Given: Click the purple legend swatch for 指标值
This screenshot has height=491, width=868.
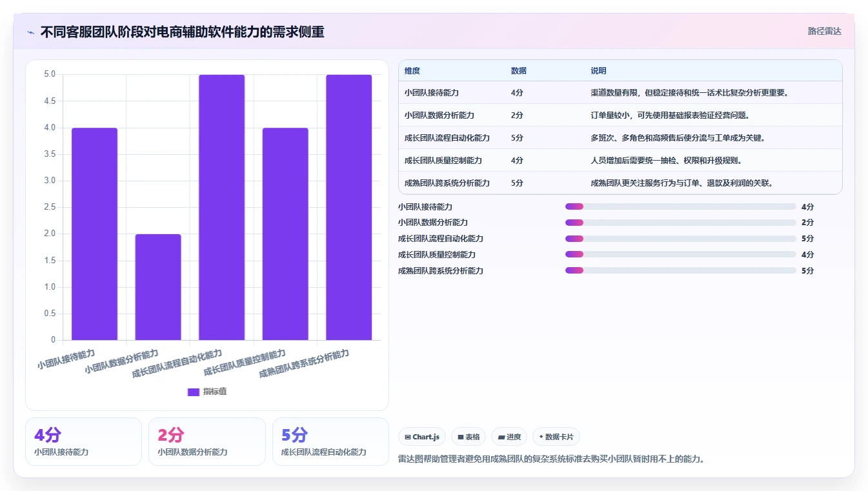Looking at the screenshot, I should 193,392.
